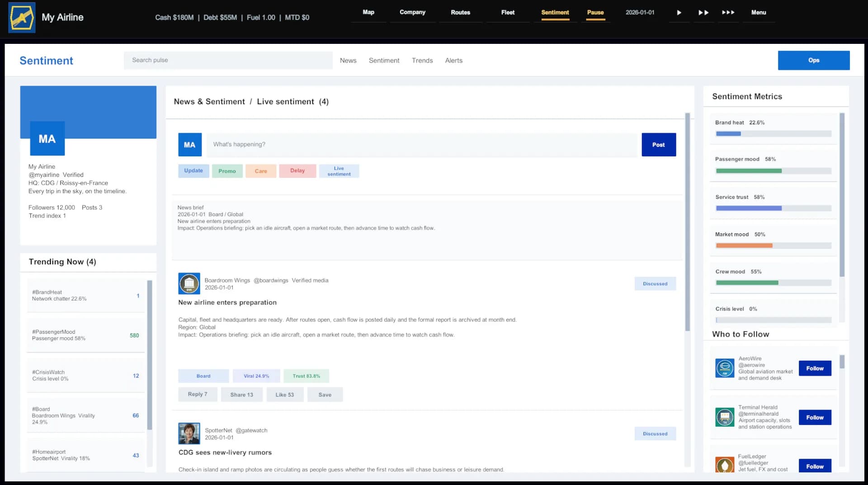Open headline New airline enters preparation
This screenshot has width=868, height=485.
click(x=227, y=302)
